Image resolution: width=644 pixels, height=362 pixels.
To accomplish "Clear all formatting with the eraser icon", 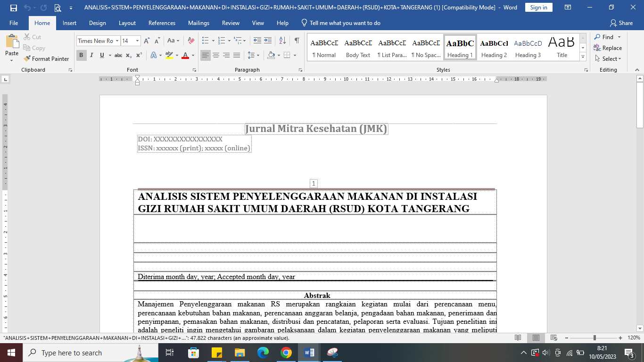I will pyautogui.click(x=191, y=41).
